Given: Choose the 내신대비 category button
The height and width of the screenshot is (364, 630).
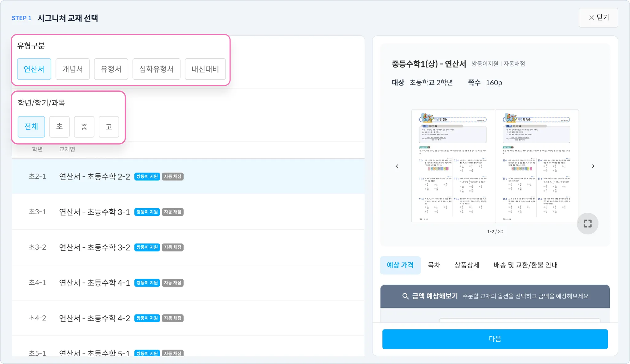Looking at the screenshot, I should point(205,69).
